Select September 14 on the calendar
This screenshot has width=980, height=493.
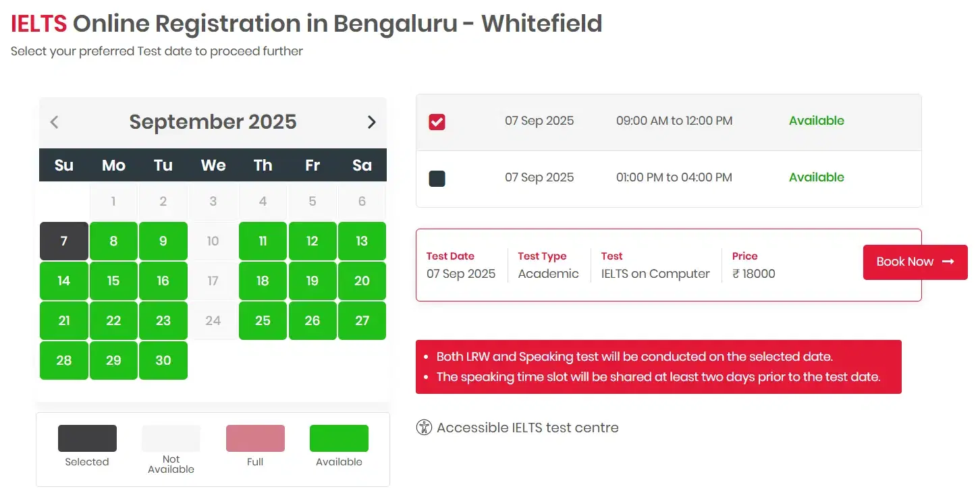(63, 281)
